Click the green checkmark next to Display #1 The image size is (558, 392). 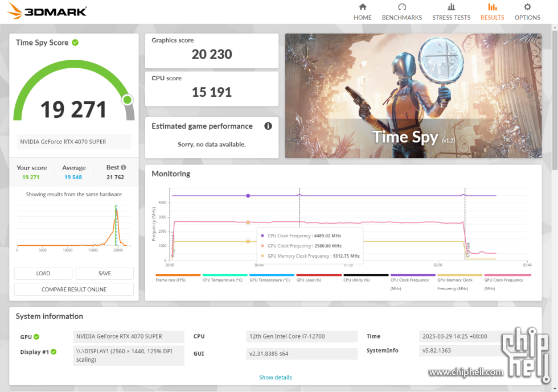(54, 352)
